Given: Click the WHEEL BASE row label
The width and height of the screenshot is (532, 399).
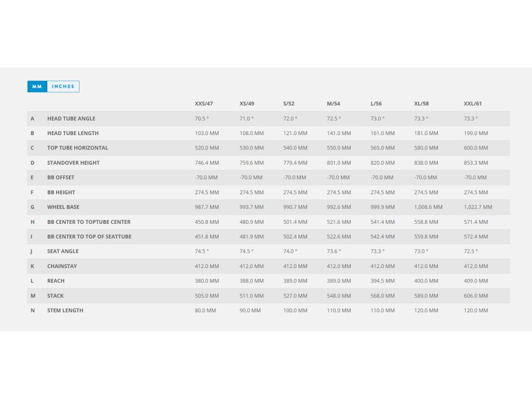Looking at the screenshot, I should 63,207.
